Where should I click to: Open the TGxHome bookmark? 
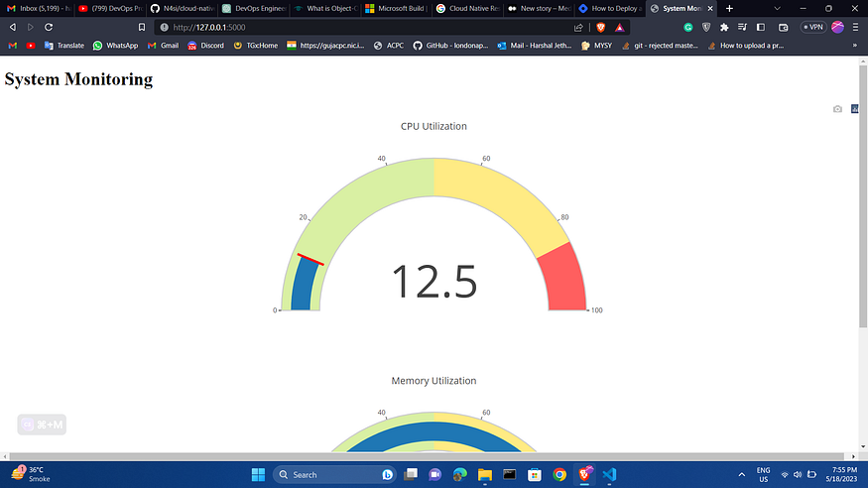coord(256,46)
